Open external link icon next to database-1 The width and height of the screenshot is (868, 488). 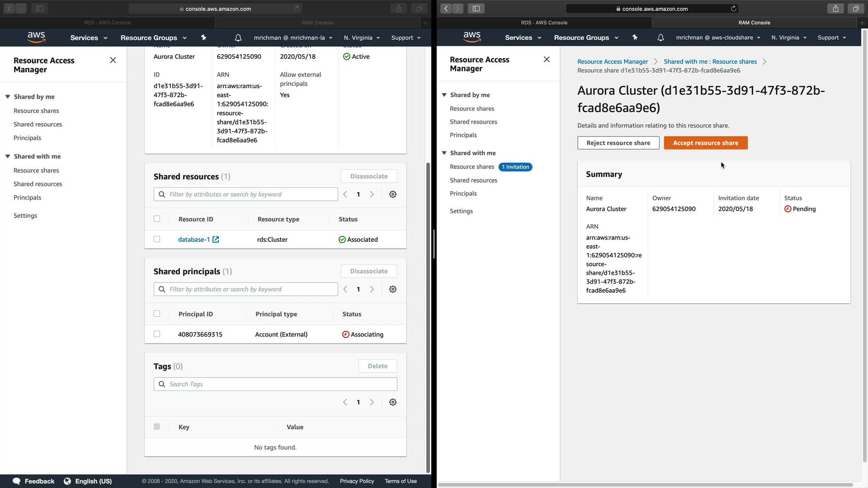pos(216,239)
